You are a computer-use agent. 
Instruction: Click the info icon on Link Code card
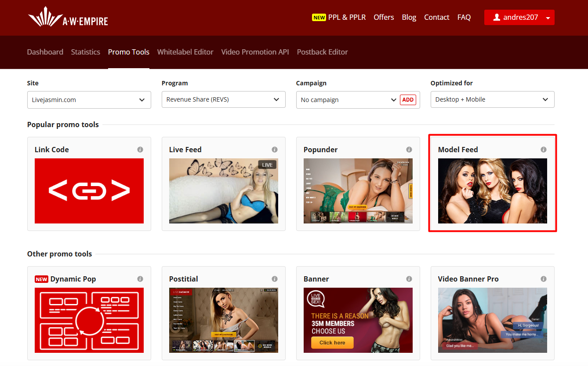pyautogui.click(x=140, y=150)
